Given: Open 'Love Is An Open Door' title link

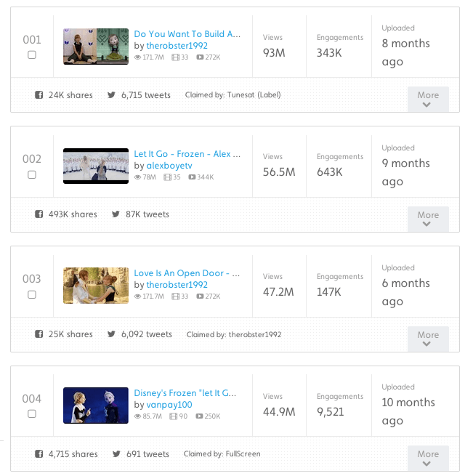Looking at the screenshot, I should 187,273.
